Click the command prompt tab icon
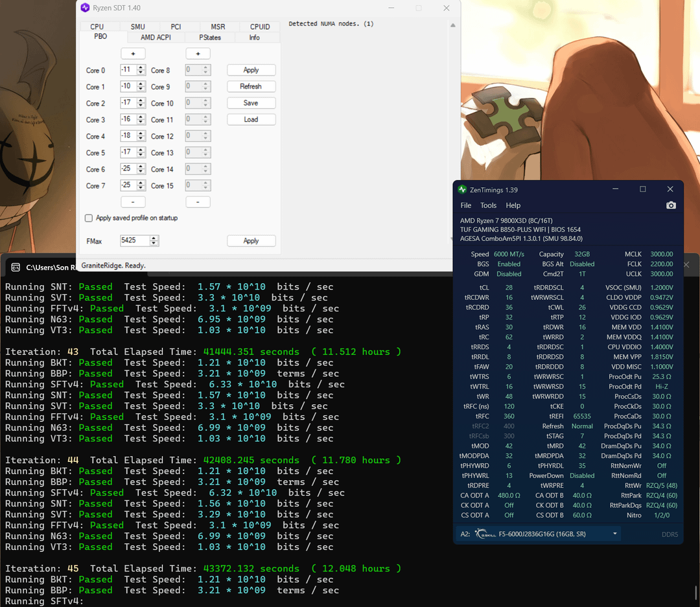700x607 pixels. coord(16,267)
